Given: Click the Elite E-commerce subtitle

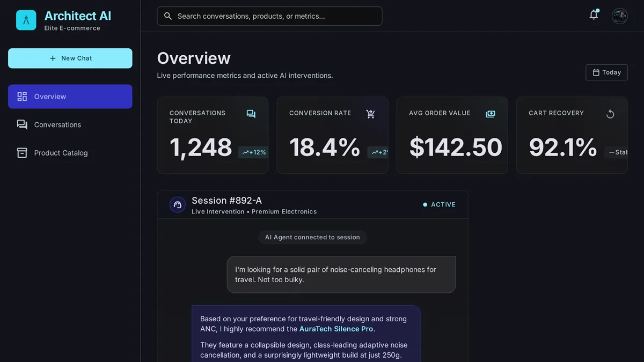Looking at the screenshot, I should pos(72,28).
